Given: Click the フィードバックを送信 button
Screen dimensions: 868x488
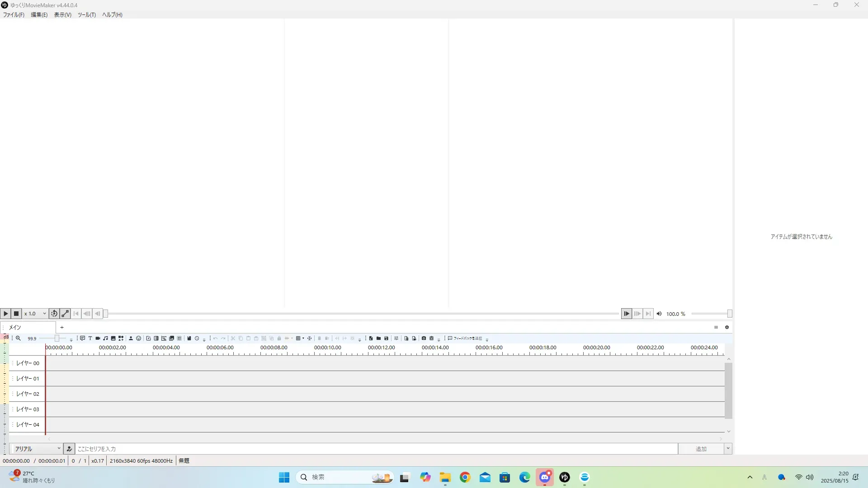Looking at the screenshot, I should pos(465,338).
